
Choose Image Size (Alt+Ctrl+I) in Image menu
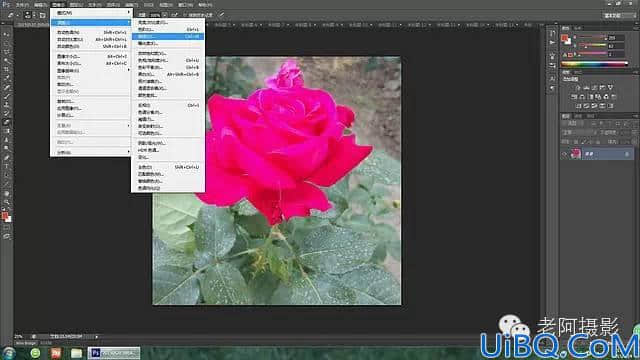coord(91,56)
